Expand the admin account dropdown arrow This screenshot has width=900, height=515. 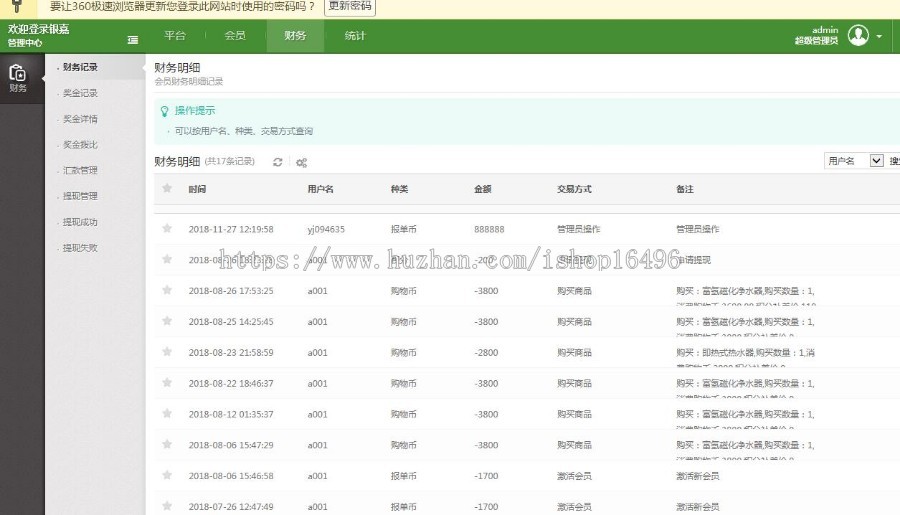click(x=879, y=36)
